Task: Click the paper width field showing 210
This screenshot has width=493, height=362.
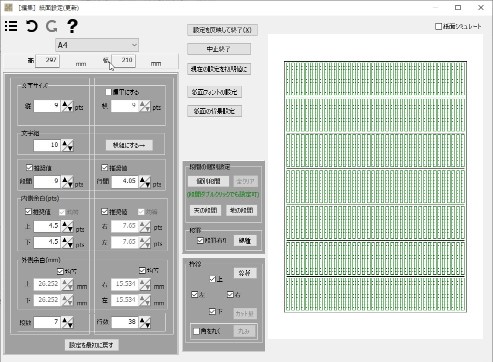Action: click(x=123, y=60)
